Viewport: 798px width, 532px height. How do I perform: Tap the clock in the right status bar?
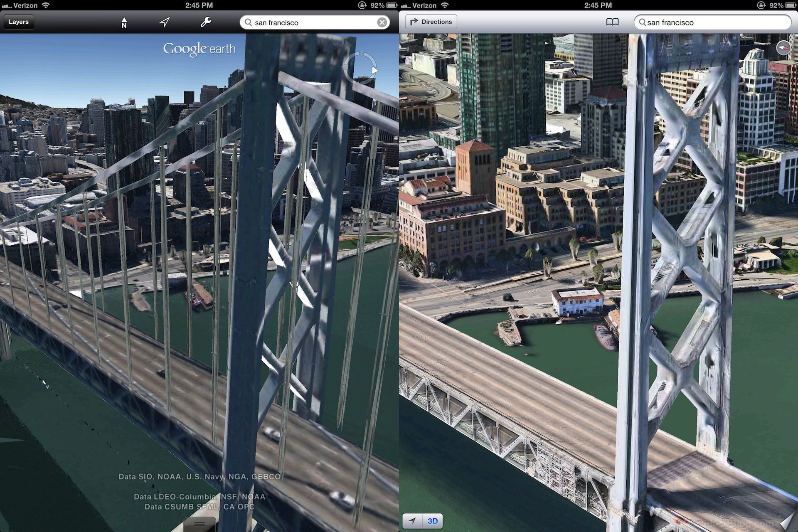[x=598, y=5]
